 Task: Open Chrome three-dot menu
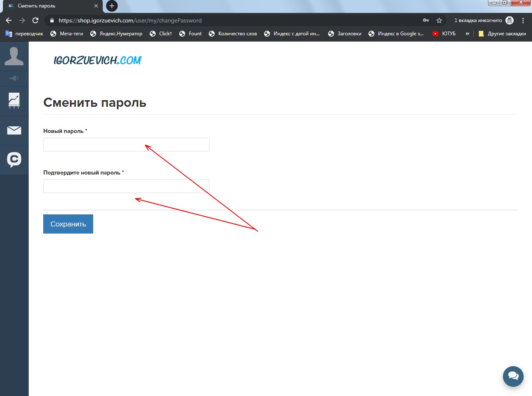tap(523, 20)
